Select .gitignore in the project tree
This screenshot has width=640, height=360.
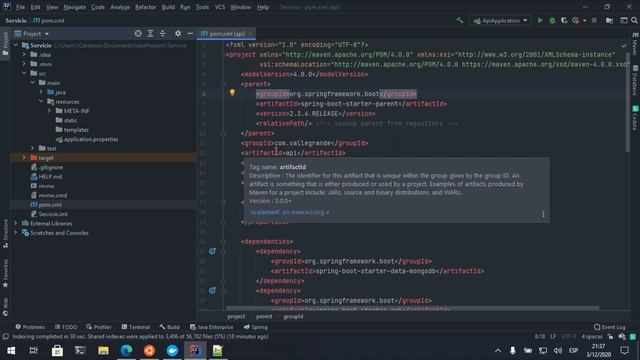tap(51, 167)
